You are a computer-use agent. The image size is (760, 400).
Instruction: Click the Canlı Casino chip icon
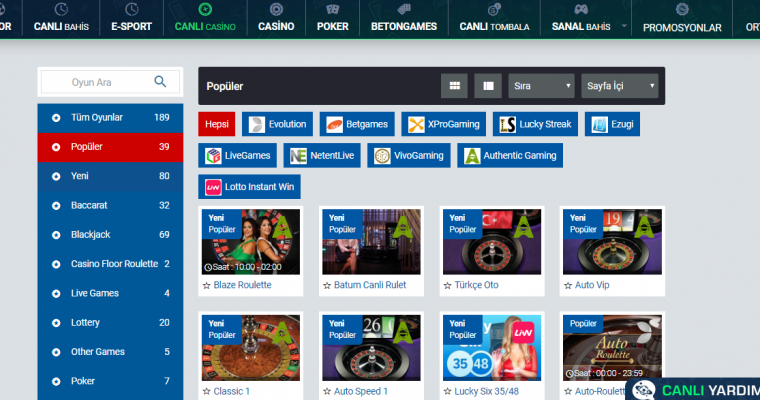coord(205,9)
